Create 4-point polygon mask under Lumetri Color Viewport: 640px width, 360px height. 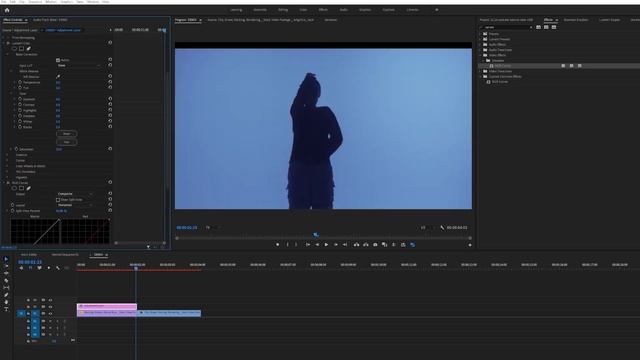(x=21, y=49)
